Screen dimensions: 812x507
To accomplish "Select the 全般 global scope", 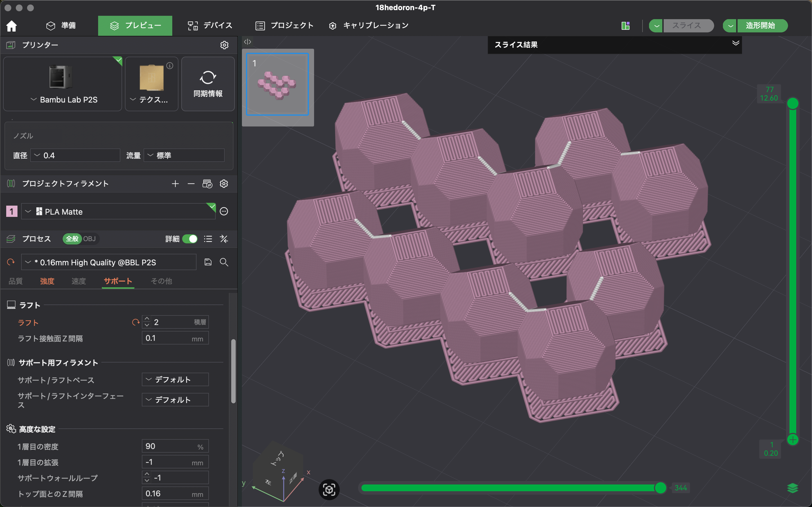I will pos(72,239).
